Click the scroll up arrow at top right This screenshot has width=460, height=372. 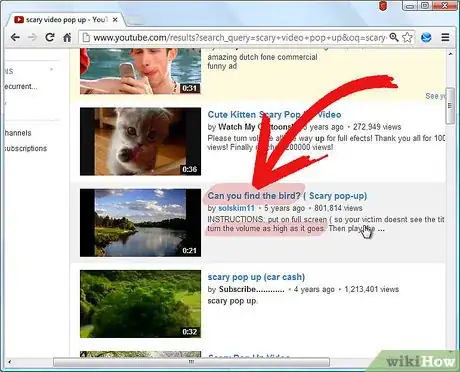pyautogui.click(x=450, y=54)
